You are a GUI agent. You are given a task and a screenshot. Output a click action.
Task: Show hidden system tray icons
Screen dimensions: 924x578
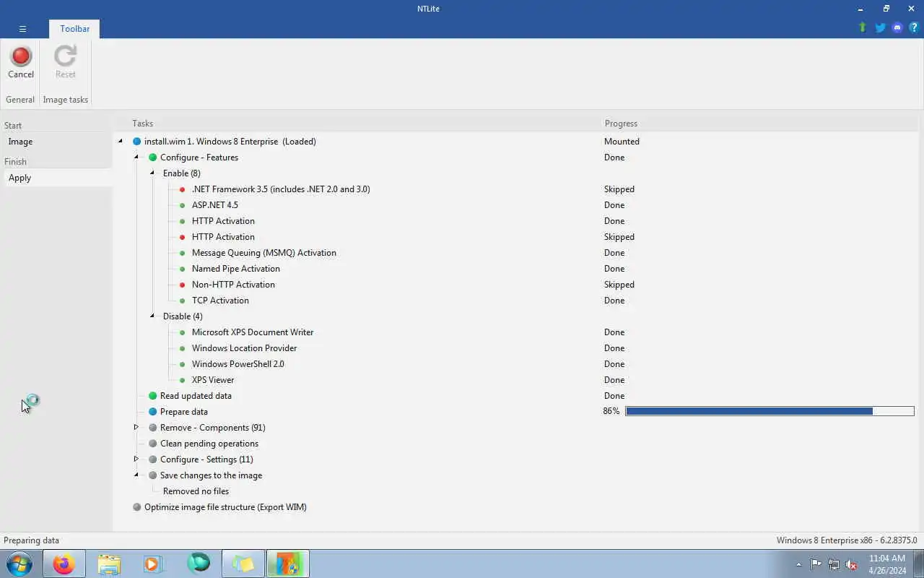coord(798,564)
